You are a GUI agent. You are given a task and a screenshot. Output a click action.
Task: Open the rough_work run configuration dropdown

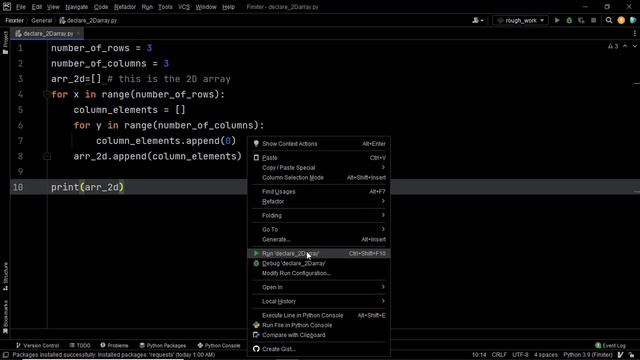pyautogui.click(x=520, y=20)
